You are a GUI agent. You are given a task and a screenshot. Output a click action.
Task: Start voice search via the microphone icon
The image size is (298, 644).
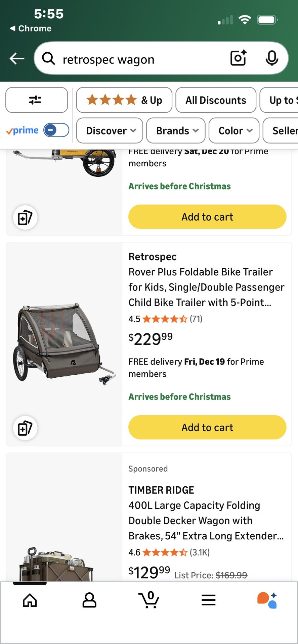point(272,58)
